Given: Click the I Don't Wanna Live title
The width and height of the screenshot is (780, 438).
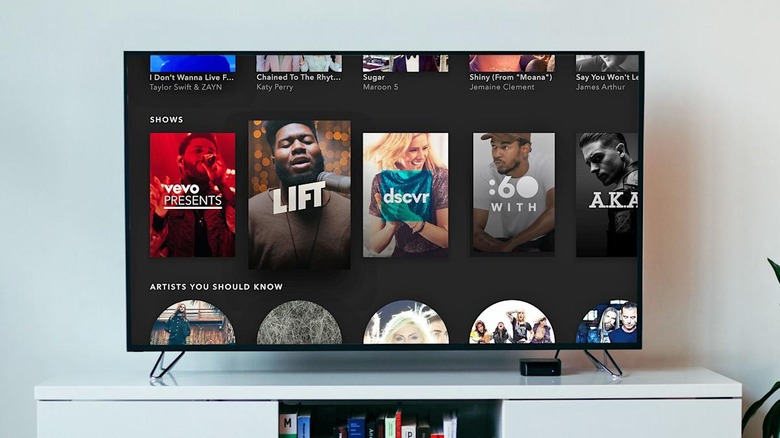Looking at the screenshot, I should click(x=192, y=76).
